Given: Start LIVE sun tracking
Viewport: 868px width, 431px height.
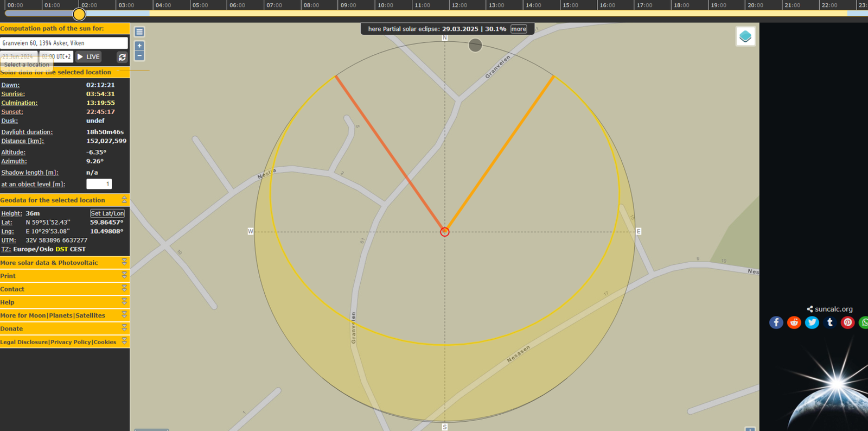Looking at the screenshot, I should point(88,56).
